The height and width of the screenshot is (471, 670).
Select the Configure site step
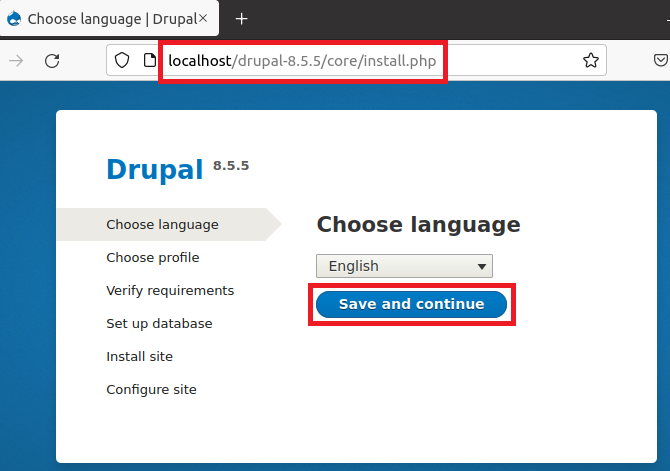point(151,390)
